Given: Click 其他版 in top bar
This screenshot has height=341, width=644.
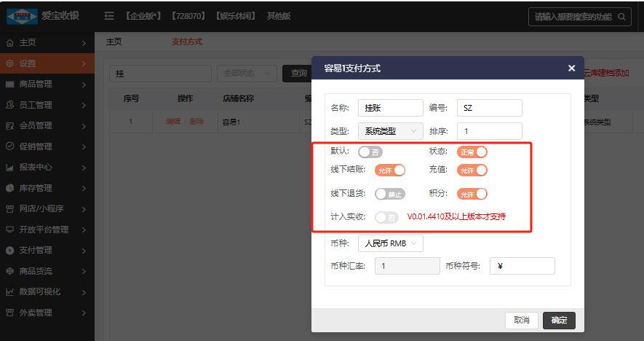Looking at the screenshot, I should coord(279,16).
